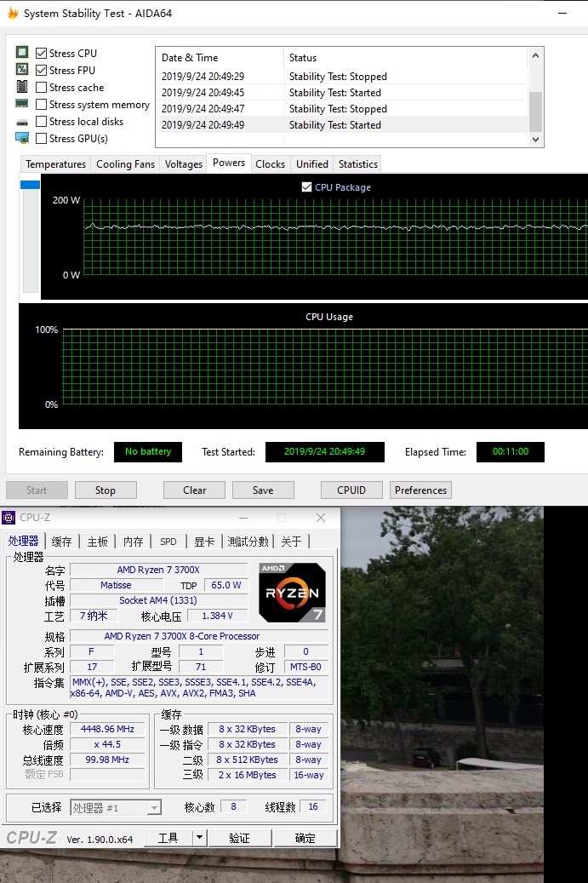Click the CPU-Z window title icon
The image size is (588, 883).
9,518
